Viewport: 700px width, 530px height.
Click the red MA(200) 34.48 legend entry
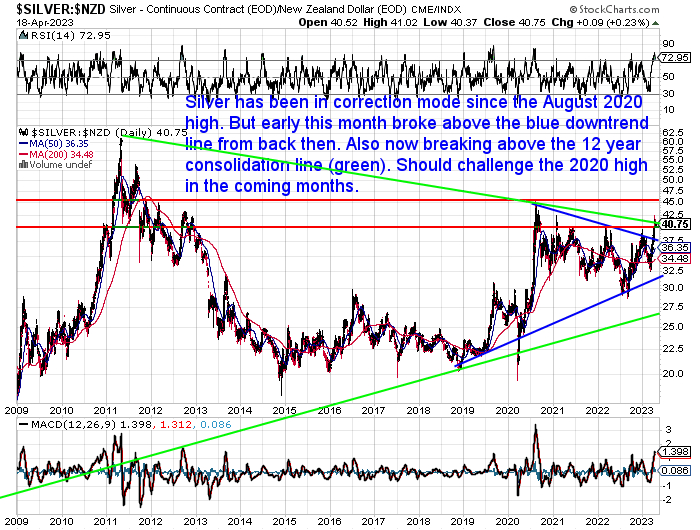tap(56, 154)
